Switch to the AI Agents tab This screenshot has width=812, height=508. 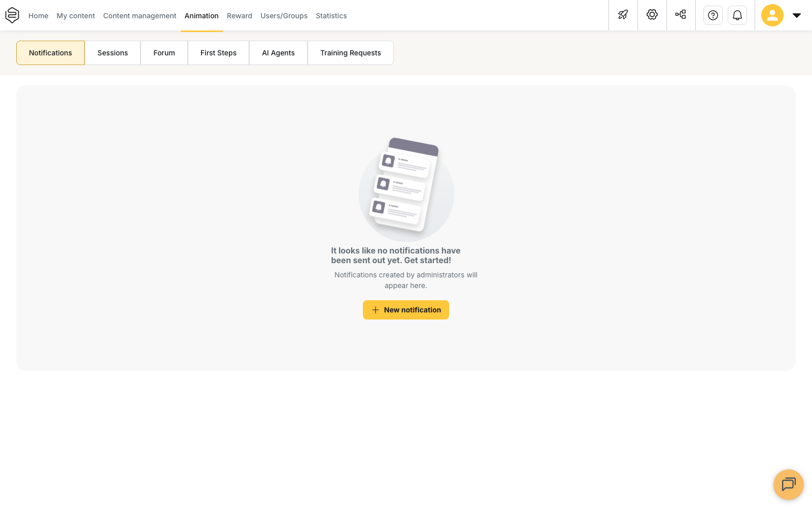point(279,53)
